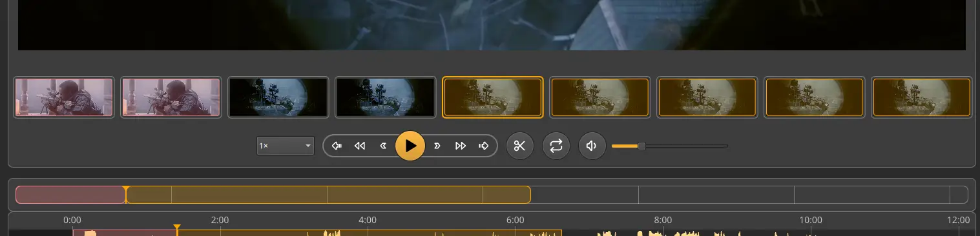
Task: Select first sniper thumbnail in filmstrip
Action: point(64,97)
